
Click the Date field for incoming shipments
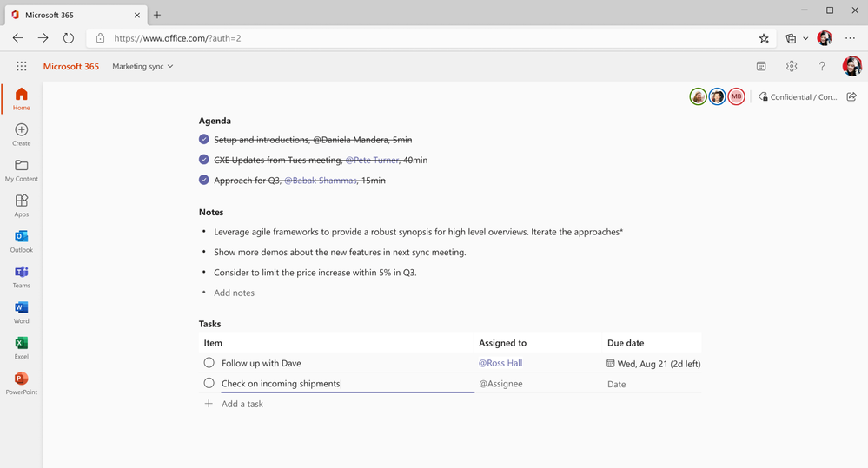pyautogui.click(x=617, y=384)
